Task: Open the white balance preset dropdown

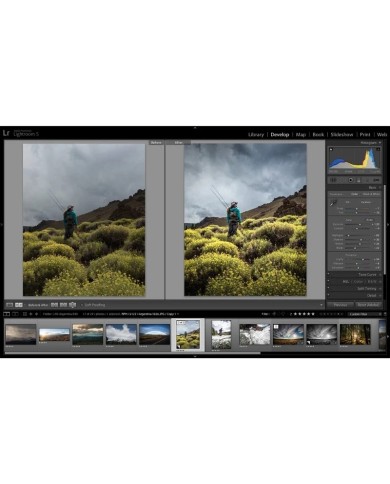Action: coord(366,202)
